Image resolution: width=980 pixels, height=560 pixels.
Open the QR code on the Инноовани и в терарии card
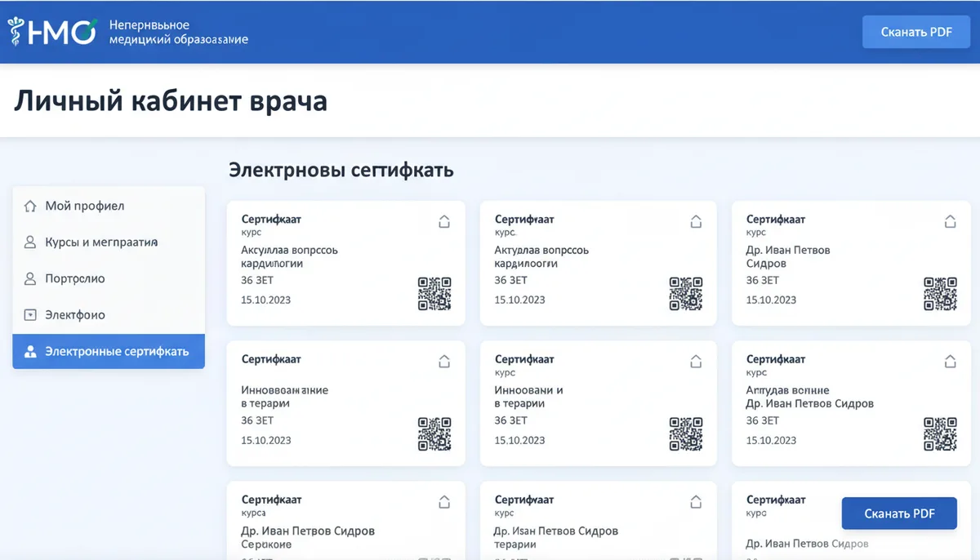(x=686, y=434)
